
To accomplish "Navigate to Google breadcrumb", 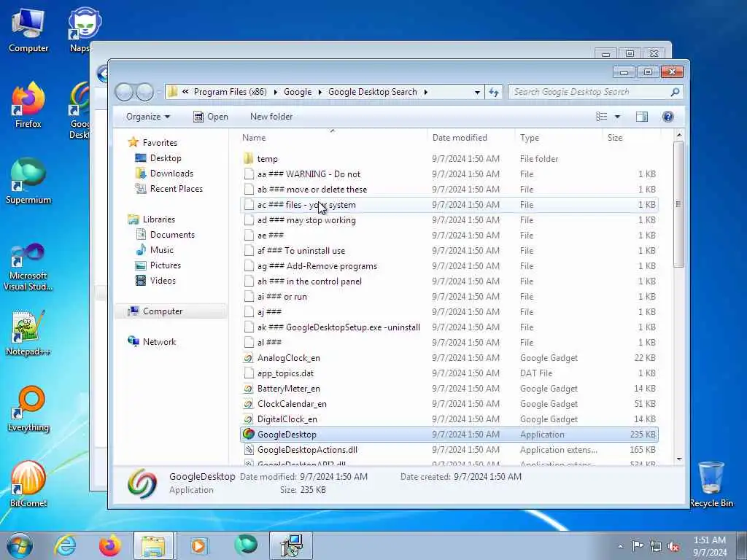I will pyautogui.click(x=298, y=92).
